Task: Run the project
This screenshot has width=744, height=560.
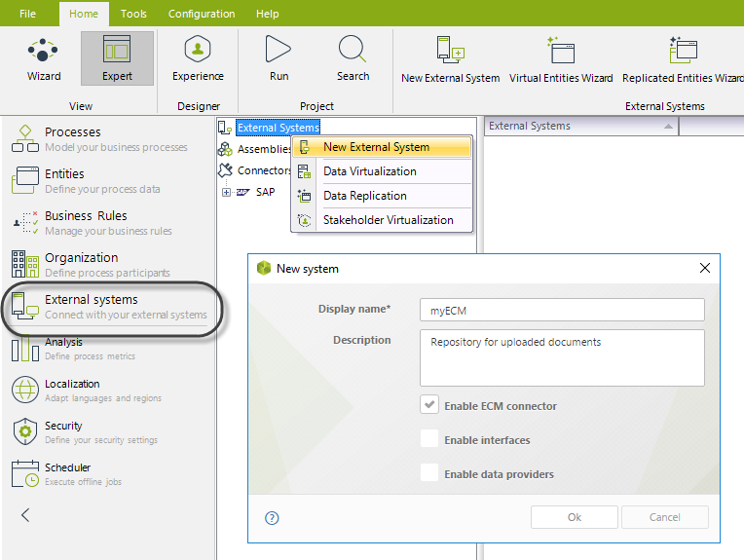Action: coord(279,58)
